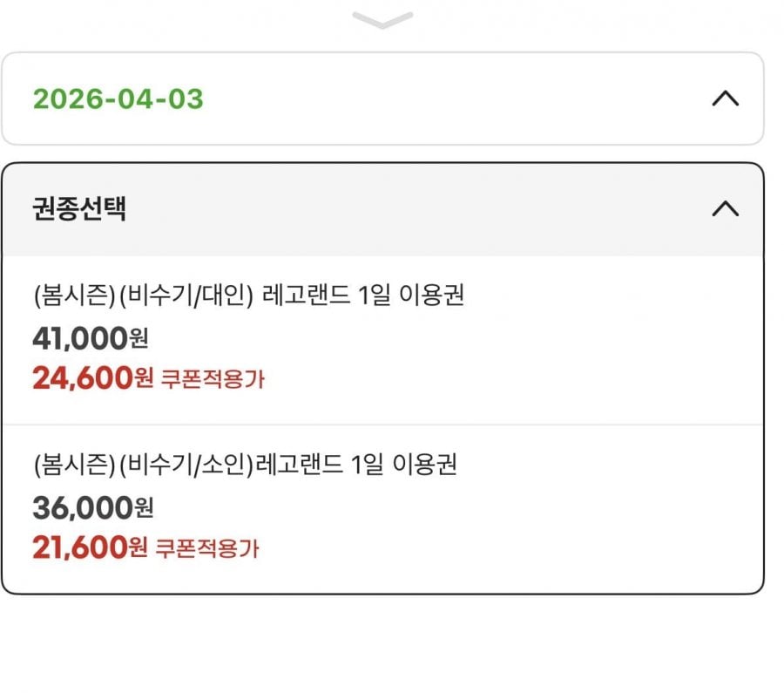Screen dimensions: 784x693
Task: Open the 2026-04-03 date dropdown
Action: [382, 99]
